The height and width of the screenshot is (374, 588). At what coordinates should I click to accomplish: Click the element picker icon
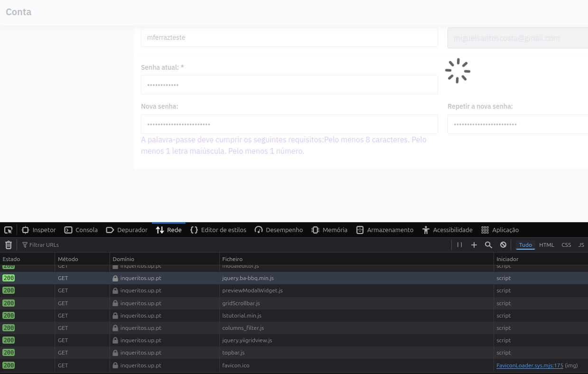pyautogui.click(x=8, y=230)
